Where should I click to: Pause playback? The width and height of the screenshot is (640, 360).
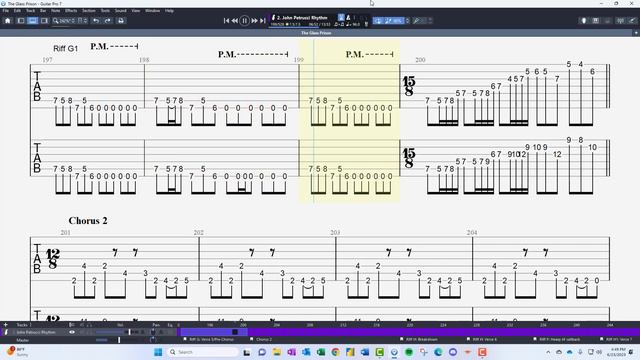(x=244, y=20)
